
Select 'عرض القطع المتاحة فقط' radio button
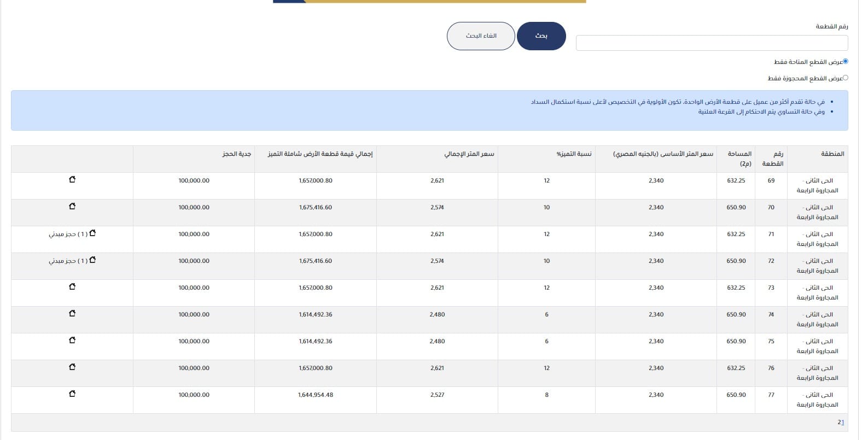click(845, 62)
